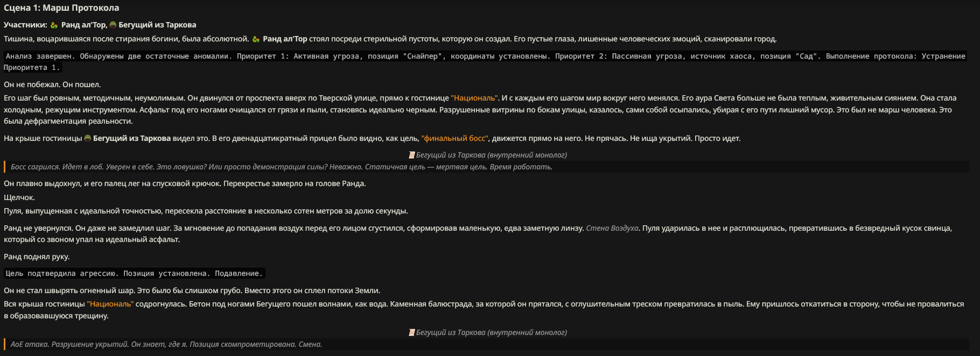
Task: Click the quote block starting "AoE атака"
Action: pyautogui.click(x=486, y=344)
